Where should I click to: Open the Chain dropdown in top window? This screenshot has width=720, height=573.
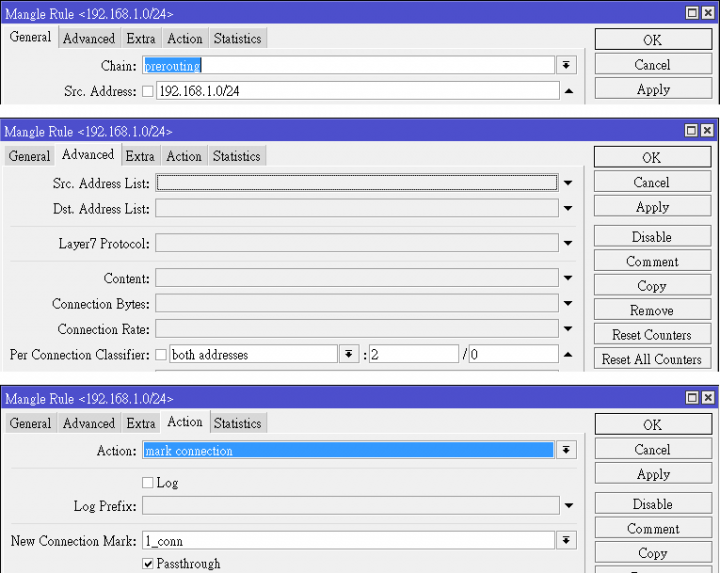[x=566, y=65]
